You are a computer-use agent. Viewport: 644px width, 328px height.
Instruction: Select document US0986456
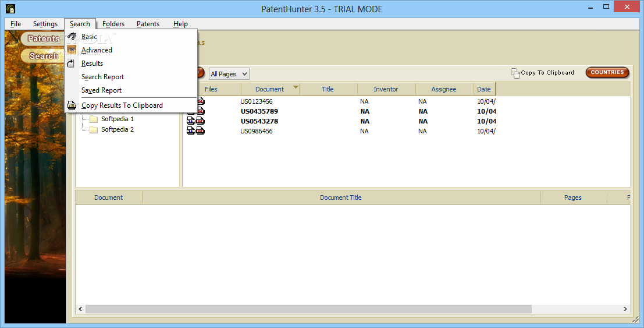click(x=257, y=131)
